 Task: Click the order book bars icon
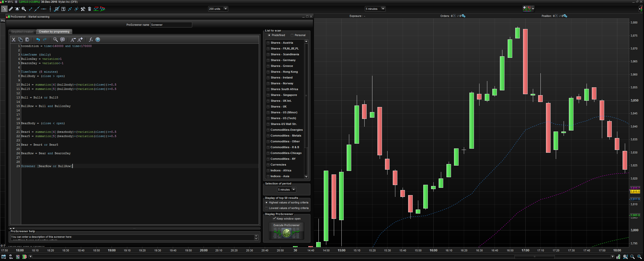click(x=24, y=257)
